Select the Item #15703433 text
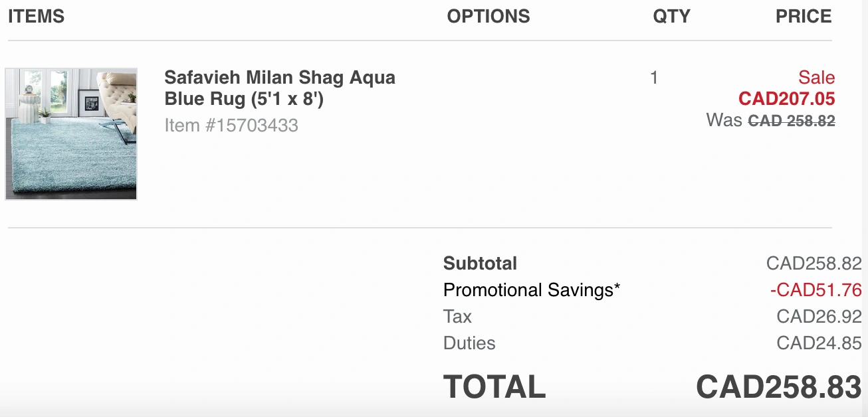Viewport: 868px width, 417px height. point(231,125)
